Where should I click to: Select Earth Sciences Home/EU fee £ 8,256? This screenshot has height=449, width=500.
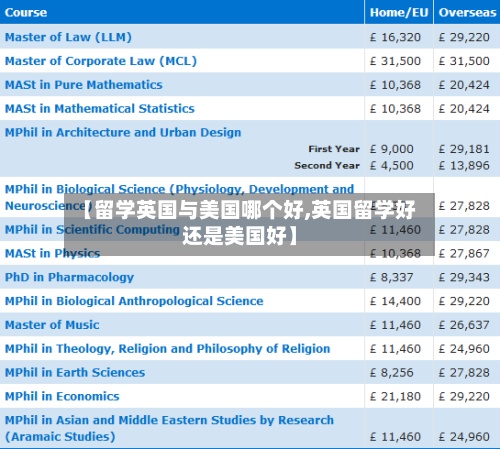tap(392, 373)
